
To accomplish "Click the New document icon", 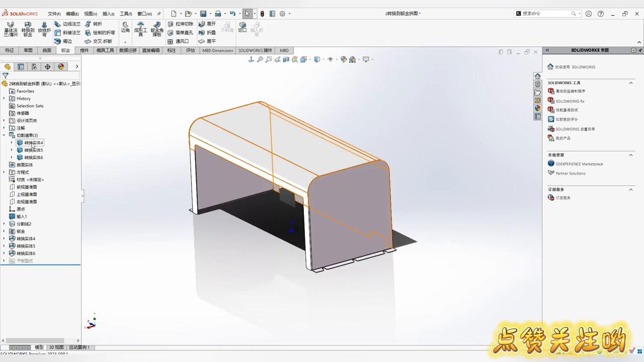I will pos(174,14).
